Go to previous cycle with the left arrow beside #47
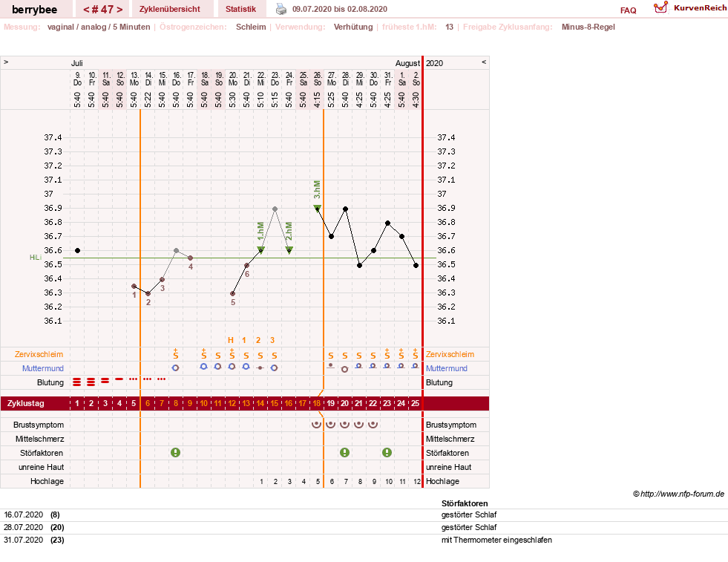Screen dimensions: 728x562 click(x=86, y=10)
